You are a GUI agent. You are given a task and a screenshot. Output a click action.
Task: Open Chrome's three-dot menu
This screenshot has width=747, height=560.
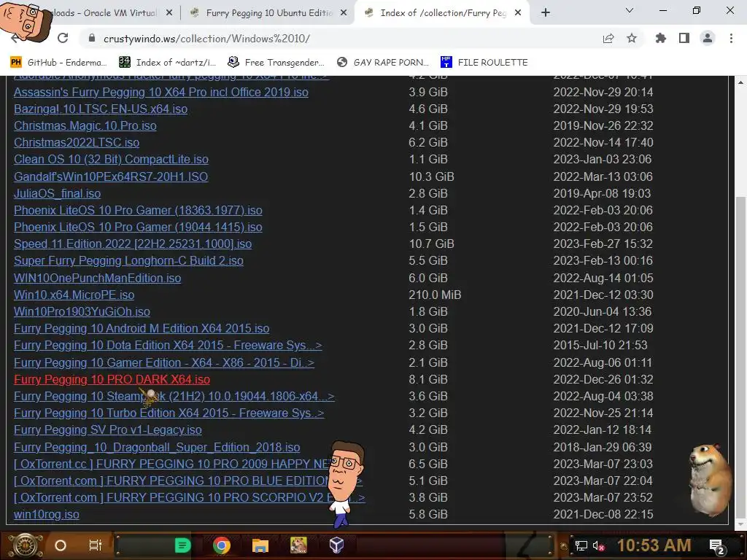pos(731,38)
